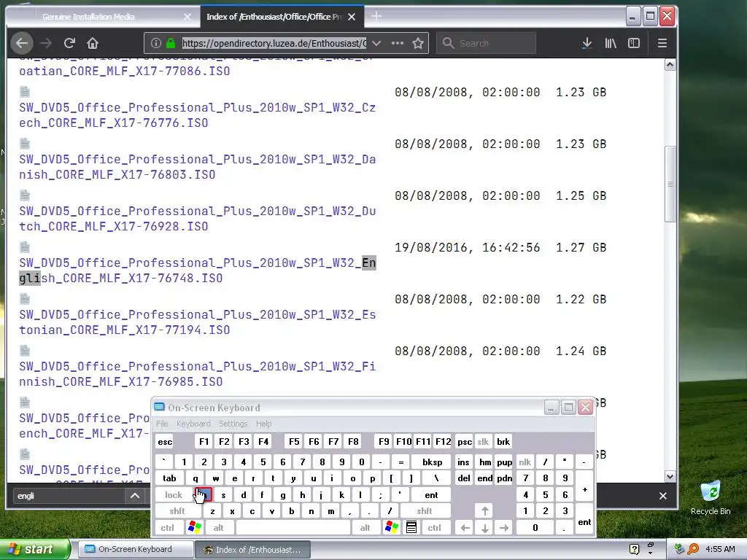Focus the Search box in toolbar
The image size is (747, 560).
click(486, 43)
